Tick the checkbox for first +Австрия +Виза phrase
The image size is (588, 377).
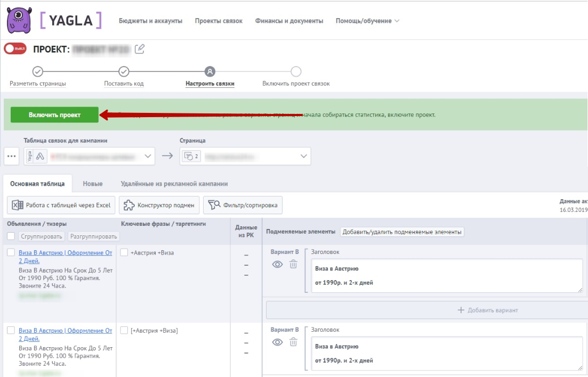pos(124,252)
